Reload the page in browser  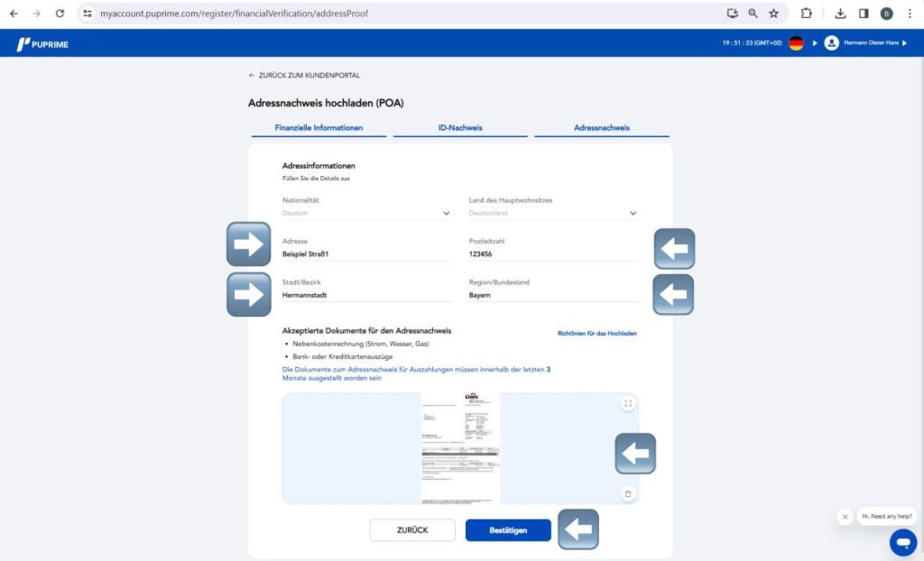click(60, 14)
